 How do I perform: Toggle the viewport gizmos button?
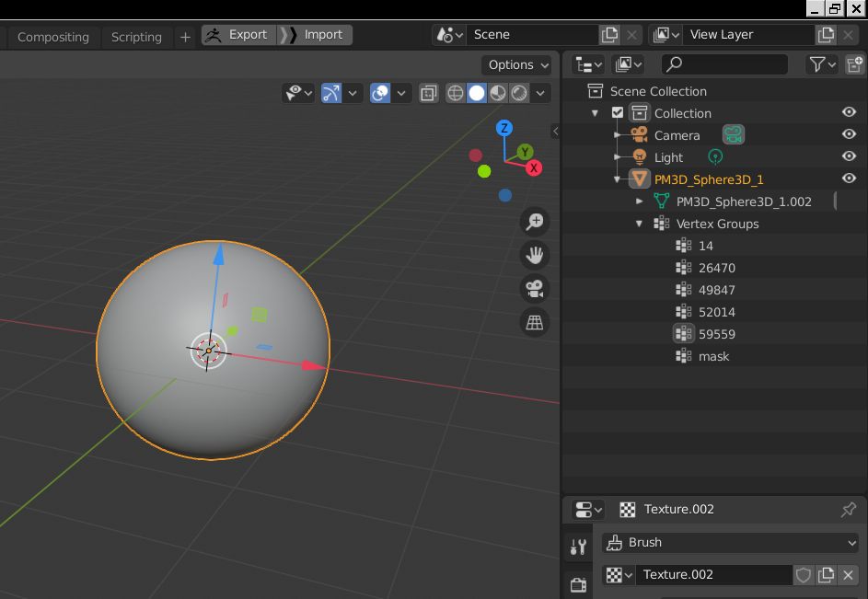tap(331, 93)
